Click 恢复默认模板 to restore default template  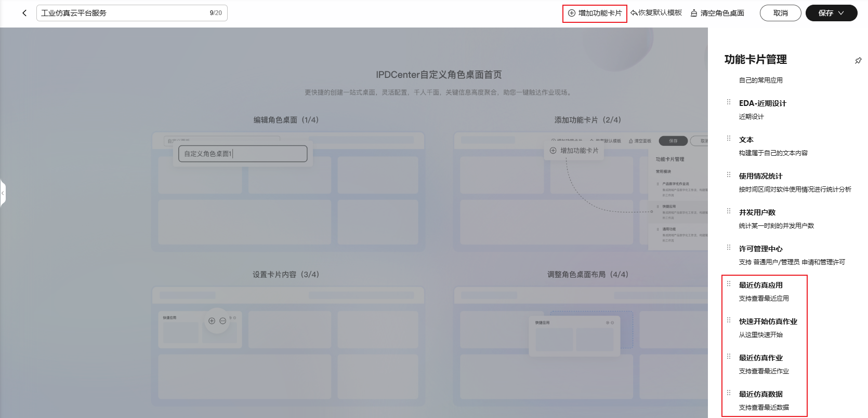pos(656,13)
